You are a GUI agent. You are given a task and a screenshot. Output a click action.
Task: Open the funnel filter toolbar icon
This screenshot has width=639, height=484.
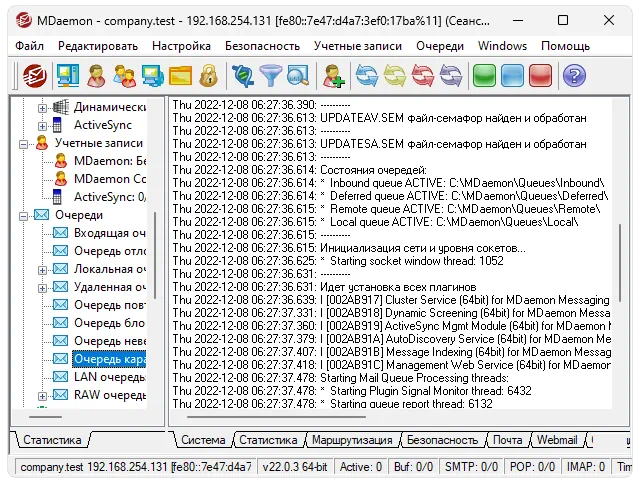[271, 75]
